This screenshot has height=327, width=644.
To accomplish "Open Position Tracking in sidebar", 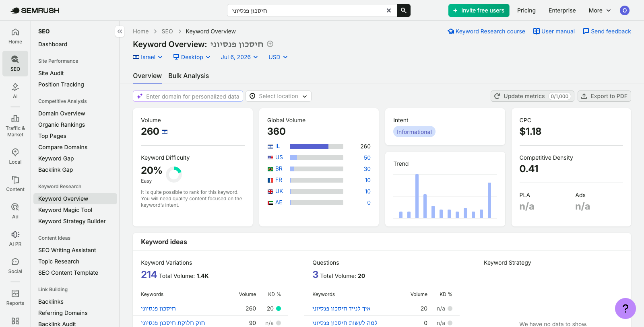I will click(x=61, y=84).
